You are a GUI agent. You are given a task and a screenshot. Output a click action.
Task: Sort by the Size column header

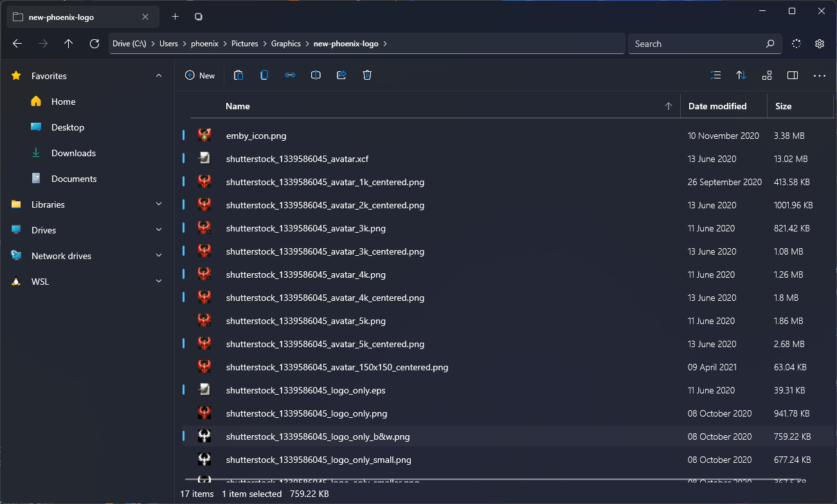(784, 106)
